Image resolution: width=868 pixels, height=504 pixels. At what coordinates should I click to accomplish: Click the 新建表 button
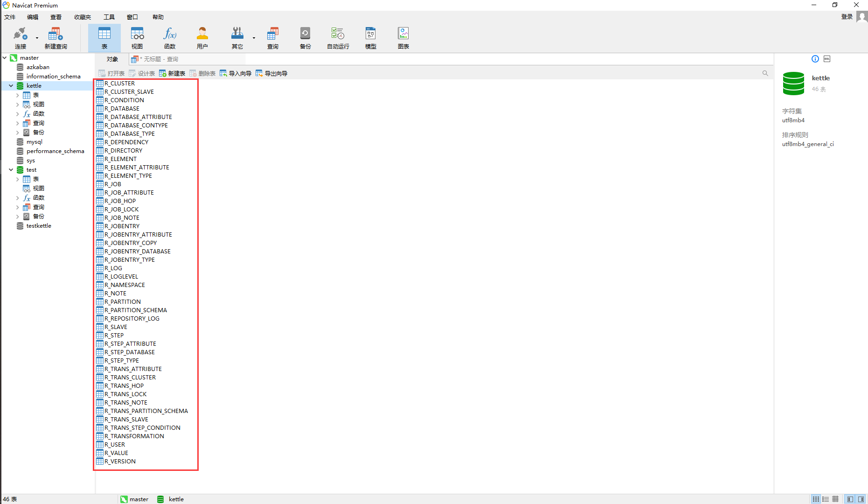click(172, 73)
